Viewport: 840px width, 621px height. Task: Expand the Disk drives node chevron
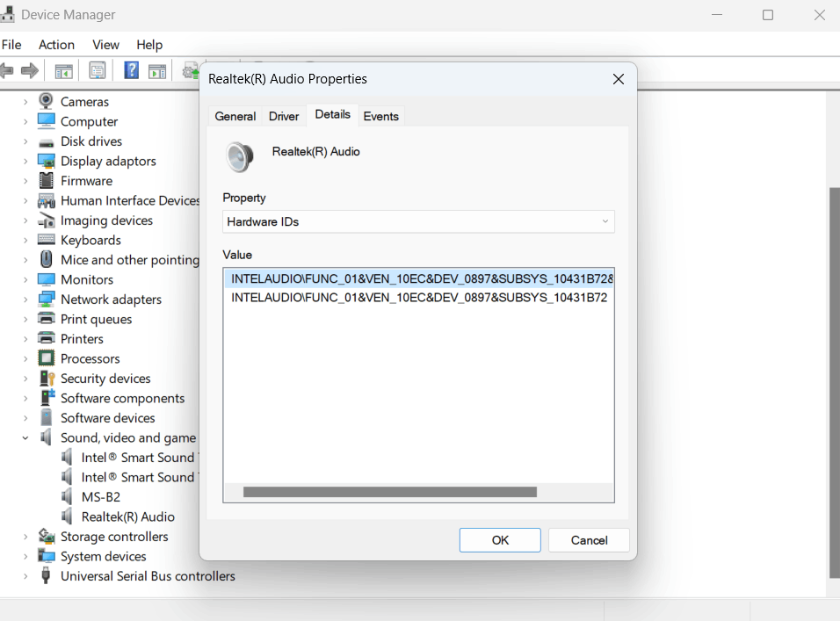click(x=25, y=141)
